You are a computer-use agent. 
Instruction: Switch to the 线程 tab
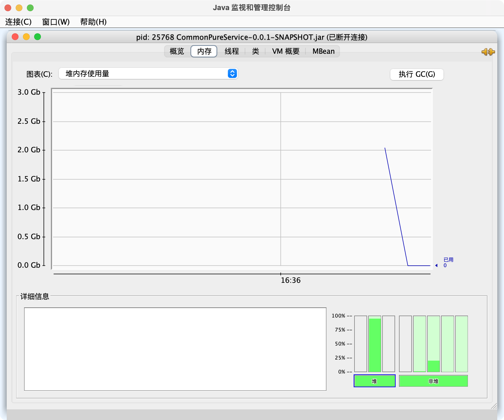click(232, 51)
